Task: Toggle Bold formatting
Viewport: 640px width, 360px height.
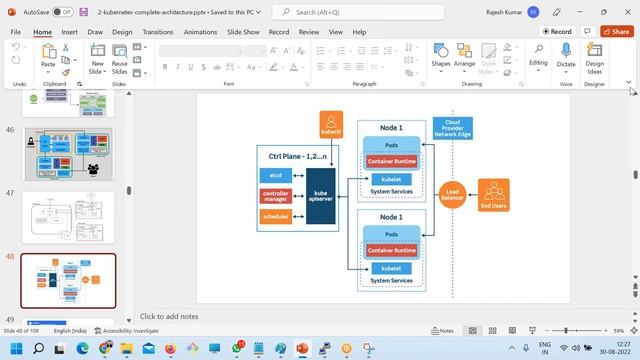Action: [165, 67]
